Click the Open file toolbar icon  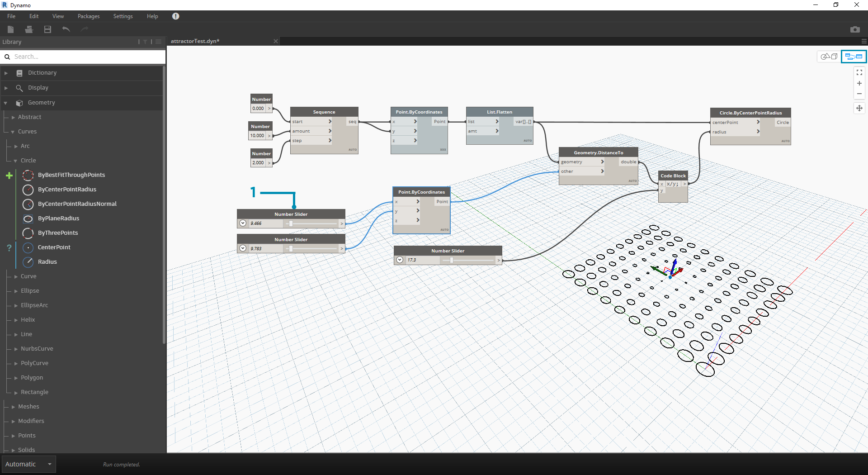pyautogui.click(x=29, y=29)
